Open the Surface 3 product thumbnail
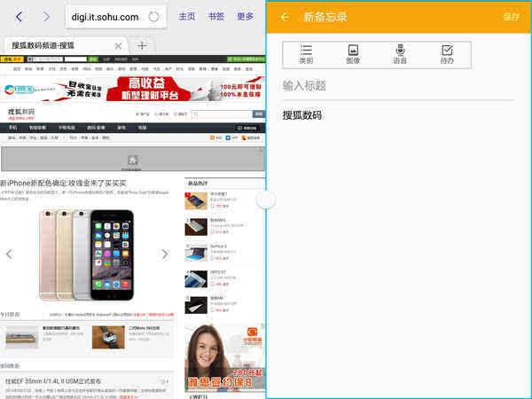Screen dimensions: 532x399 [196, 253]
